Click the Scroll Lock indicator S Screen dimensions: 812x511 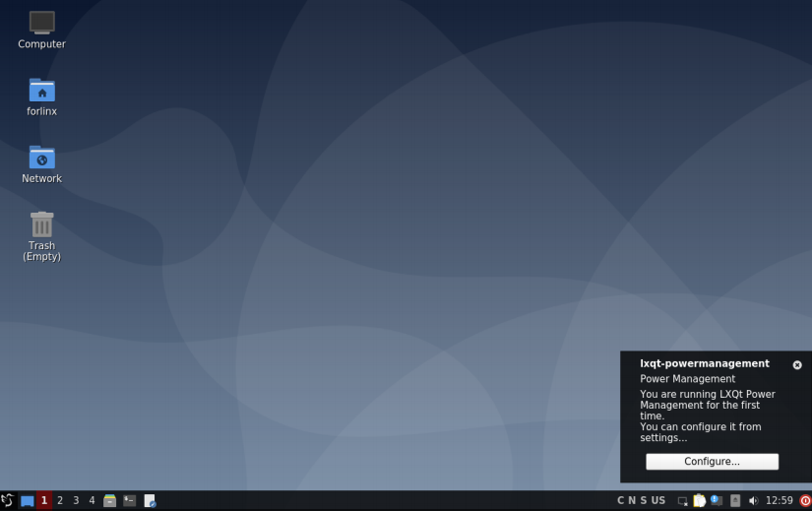click(x=643, y=500)
